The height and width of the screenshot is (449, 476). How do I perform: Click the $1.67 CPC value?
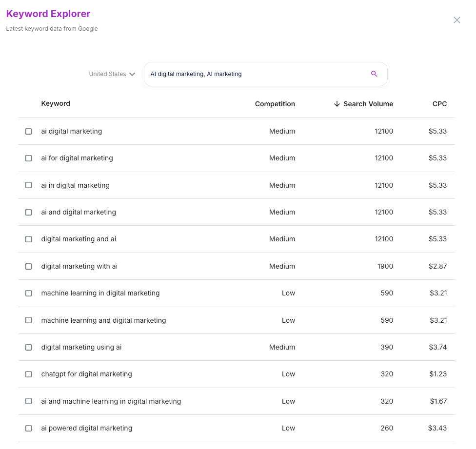(x=438, y=401)
